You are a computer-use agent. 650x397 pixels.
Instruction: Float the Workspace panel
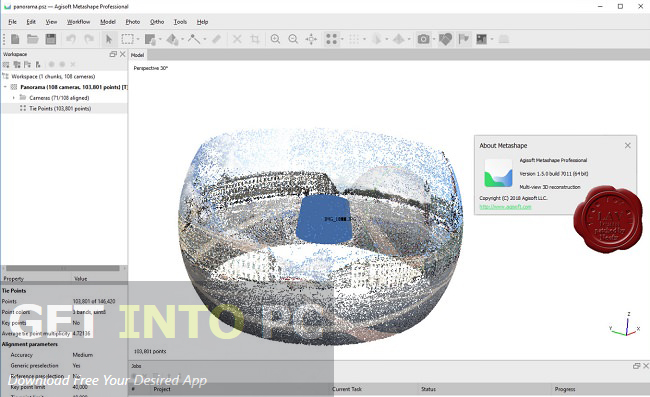(113, 54)
